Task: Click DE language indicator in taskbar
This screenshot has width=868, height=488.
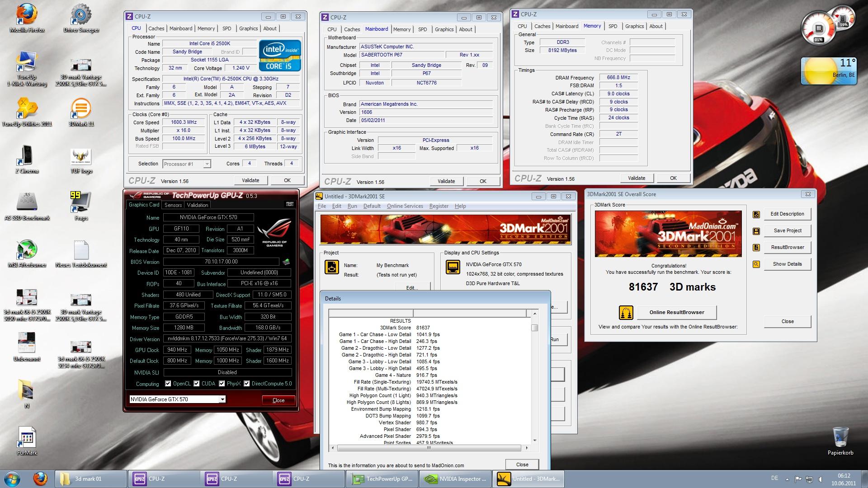Action: [x=774, y=478]
